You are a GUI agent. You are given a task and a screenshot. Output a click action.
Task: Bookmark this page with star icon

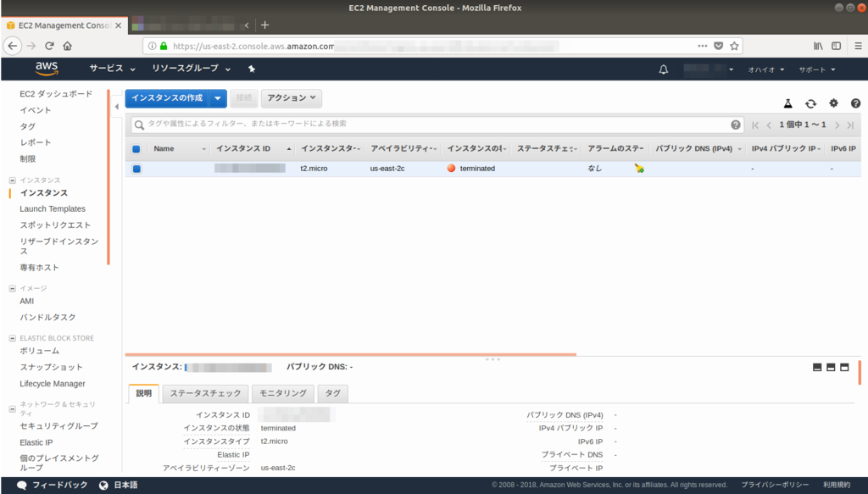click(x=734, y=46)
